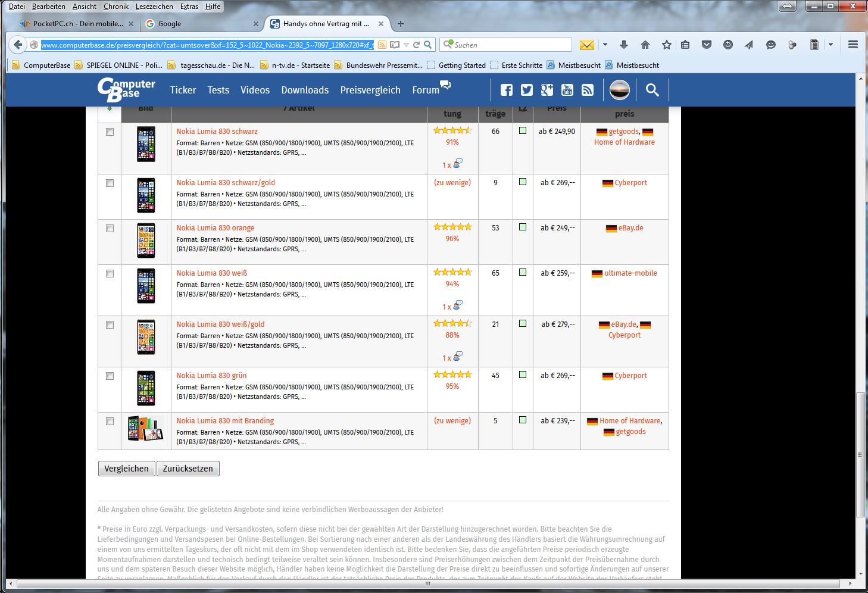Open ComputerBase Facebook page icon
Viewport: 868px width, 593px height.
click(507, 90)
